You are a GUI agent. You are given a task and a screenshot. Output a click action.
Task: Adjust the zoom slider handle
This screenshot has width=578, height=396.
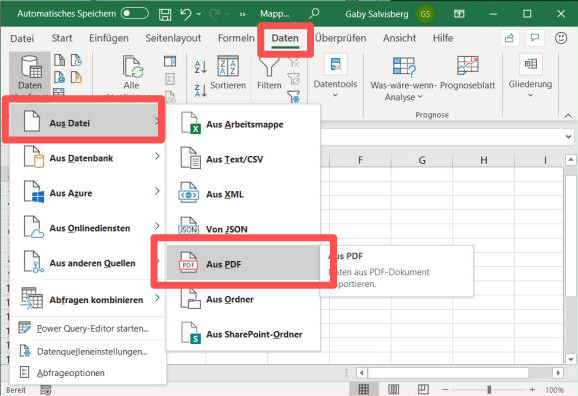pos(489,389)
